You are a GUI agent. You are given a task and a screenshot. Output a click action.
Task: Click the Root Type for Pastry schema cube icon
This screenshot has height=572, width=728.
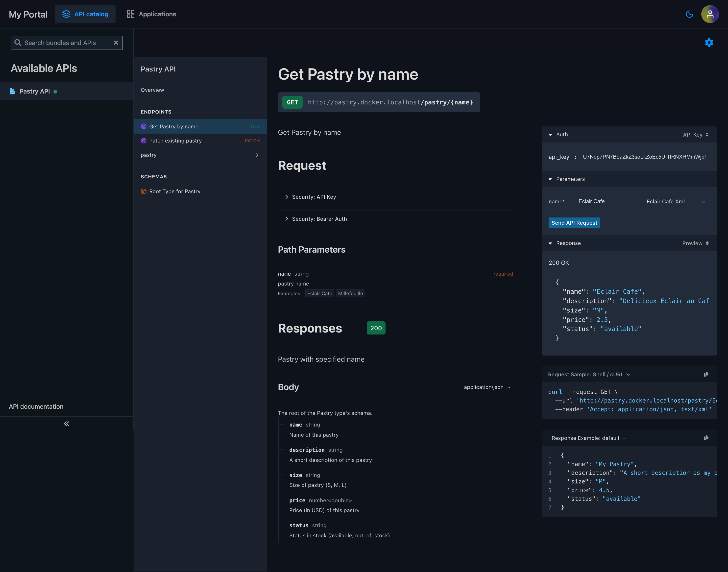click(x=144, y=191)
